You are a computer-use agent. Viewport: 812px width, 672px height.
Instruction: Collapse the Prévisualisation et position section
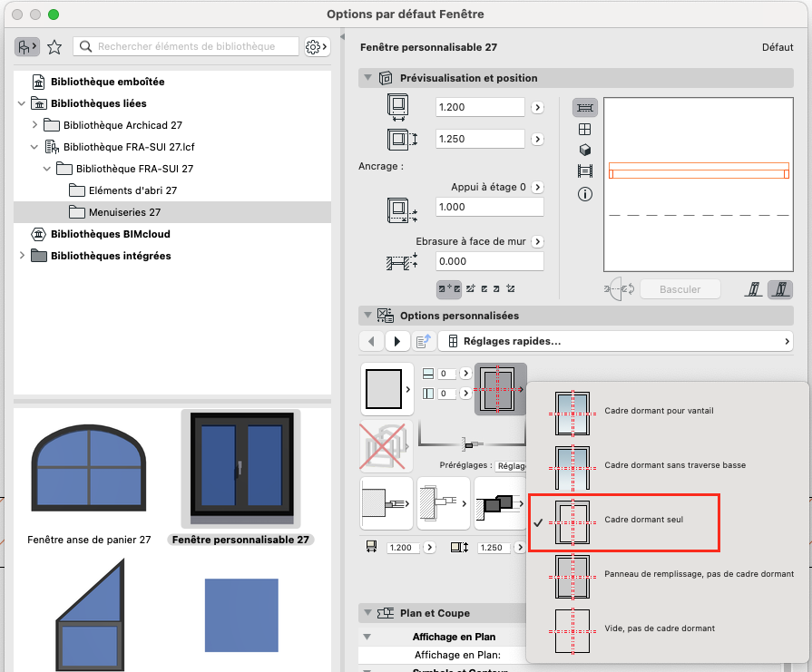(368, 78)
